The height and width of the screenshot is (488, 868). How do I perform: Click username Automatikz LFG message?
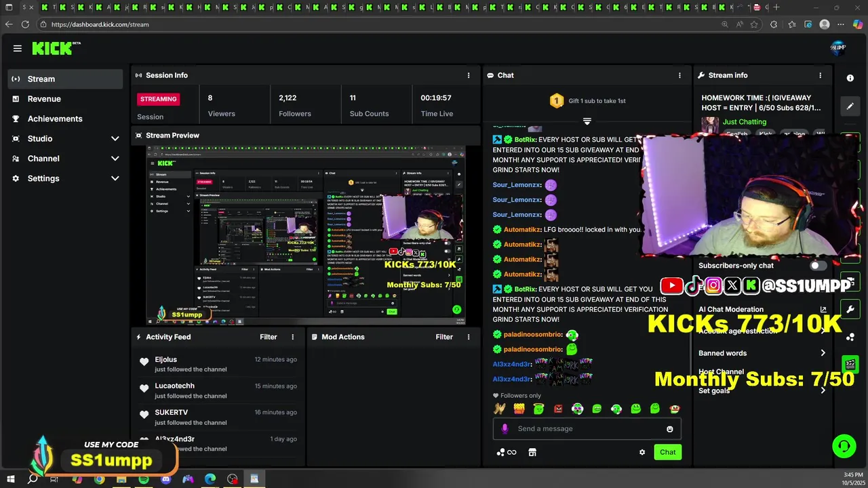pos(522,230)
